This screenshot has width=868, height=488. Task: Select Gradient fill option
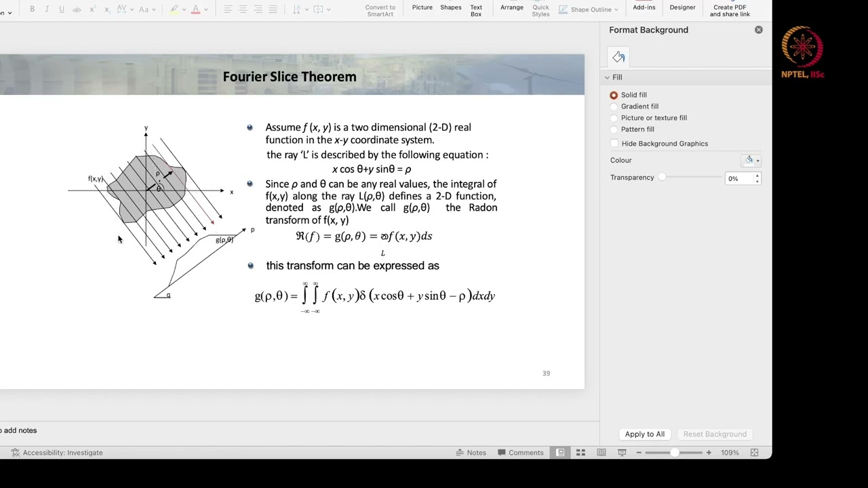(x=614, y=106)
